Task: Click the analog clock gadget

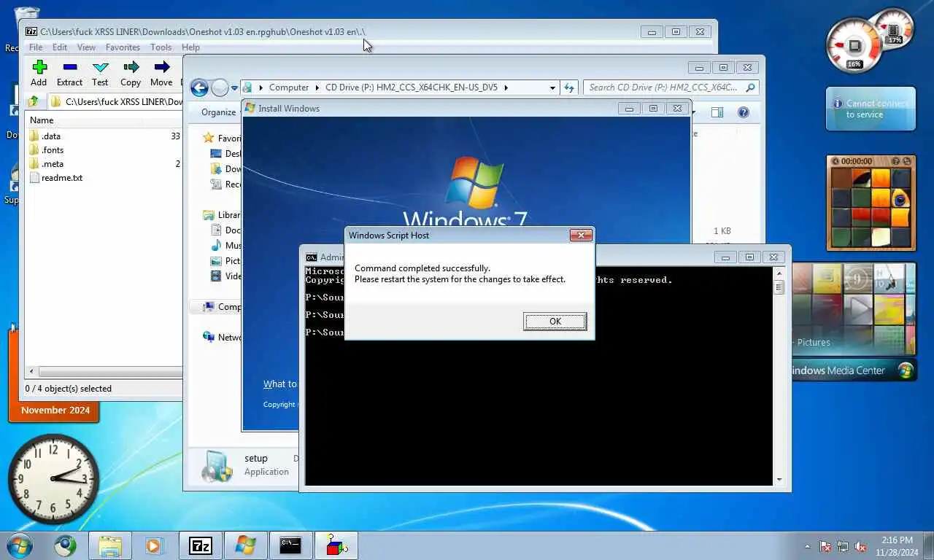Action: click(53, 478)
